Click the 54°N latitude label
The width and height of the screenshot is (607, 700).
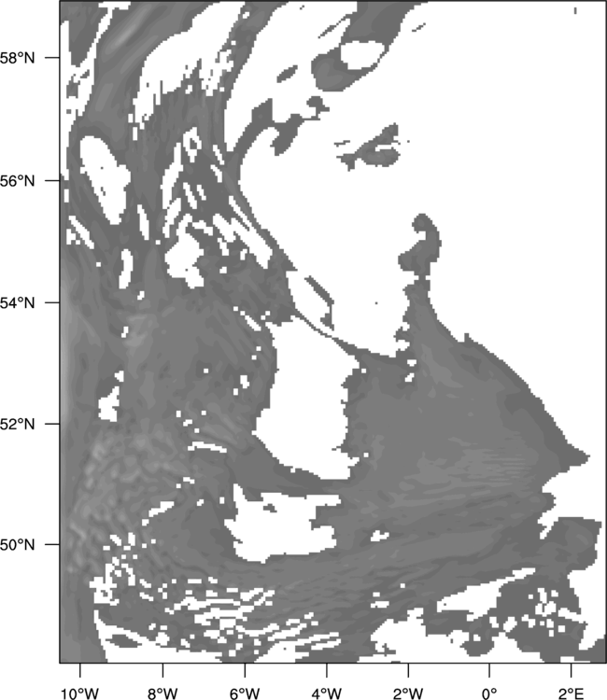pos(18,302)
